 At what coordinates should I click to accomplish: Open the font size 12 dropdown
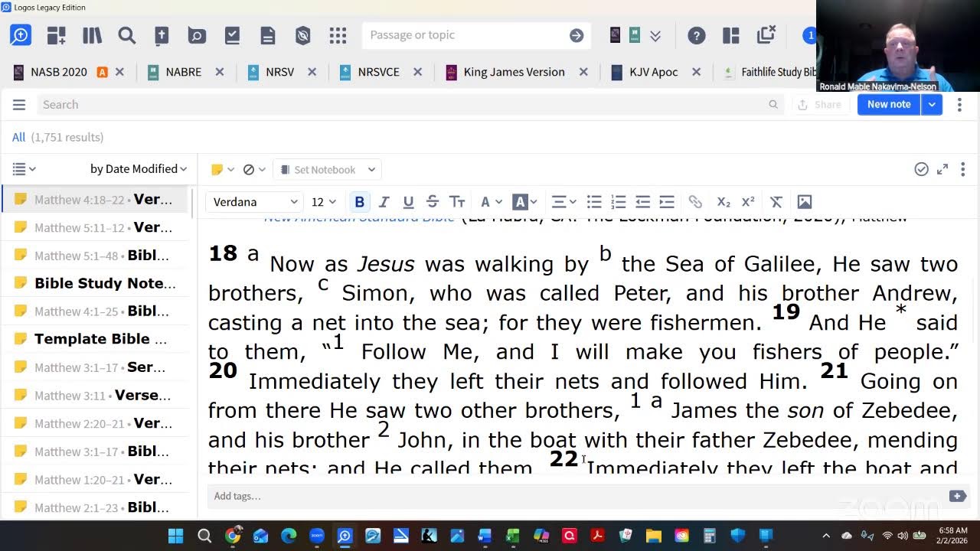323,202
